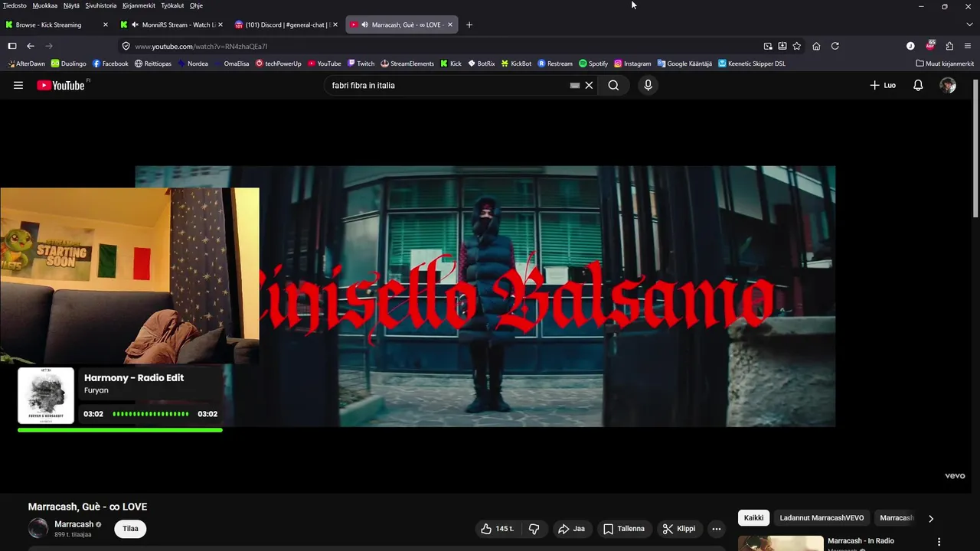Open the Sivuhistoria menu
The image size is (980, 551).
tap(101, 5)
